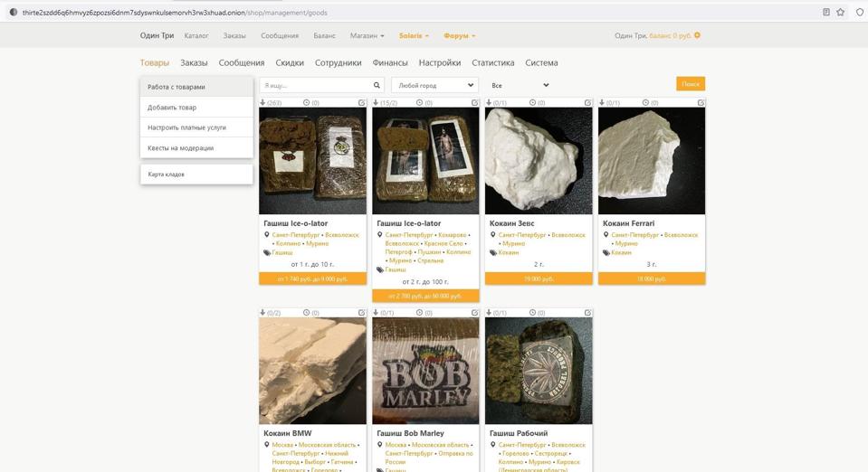Switch to the Товары tab
Image resolution: width=868 pixels, height=472 pixels.
155,62
